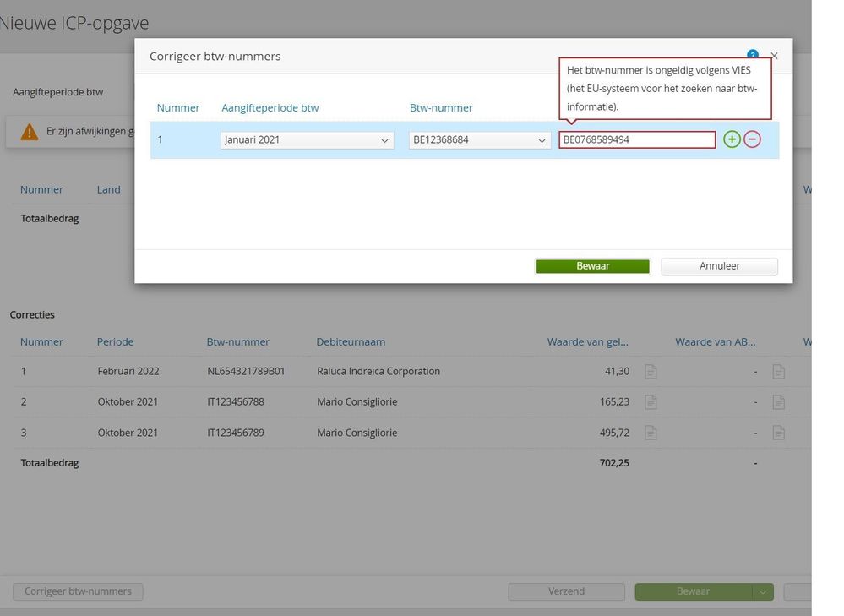Sort by Debiteurnaam column header
This screenshot has width=844, height=616.
pos(351,342)
